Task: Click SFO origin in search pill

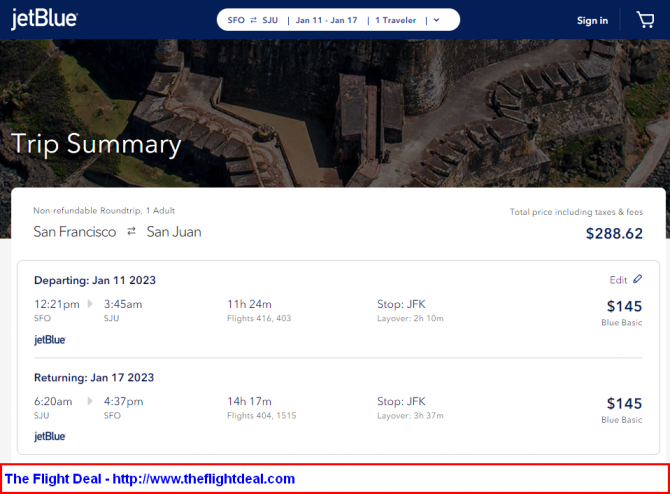Action: 236,20
